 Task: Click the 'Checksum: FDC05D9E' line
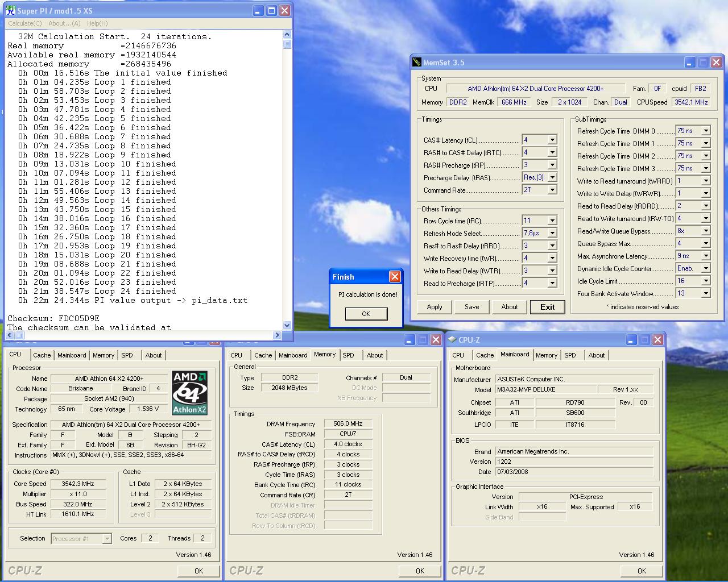point(53,318)
